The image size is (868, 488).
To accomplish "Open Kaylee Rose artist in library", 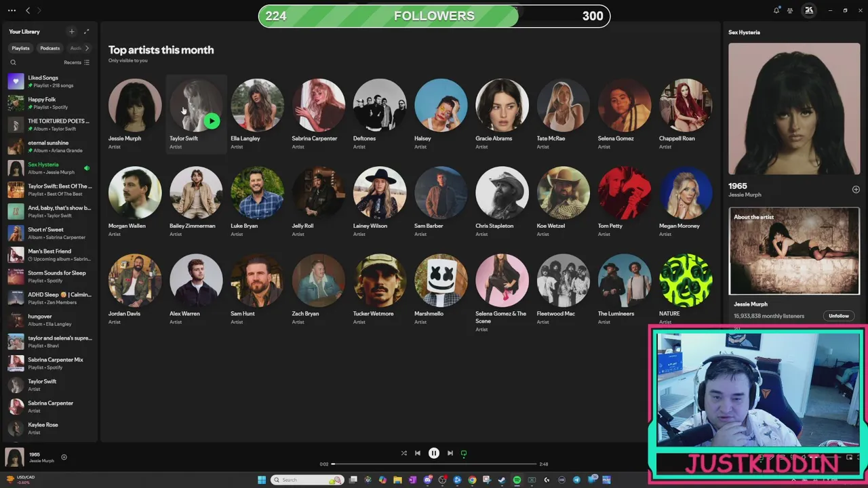I will pyautogui.click(x=50, y=428).
